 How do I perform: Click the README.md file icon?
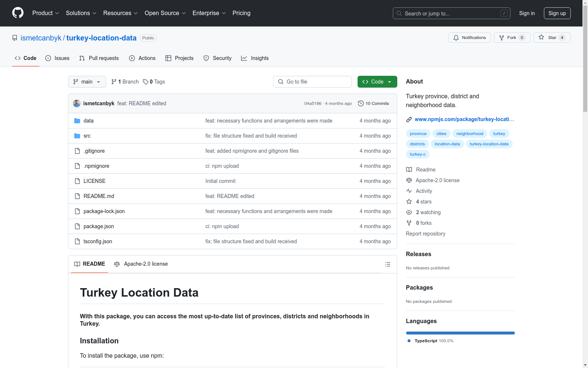(77, 196)
